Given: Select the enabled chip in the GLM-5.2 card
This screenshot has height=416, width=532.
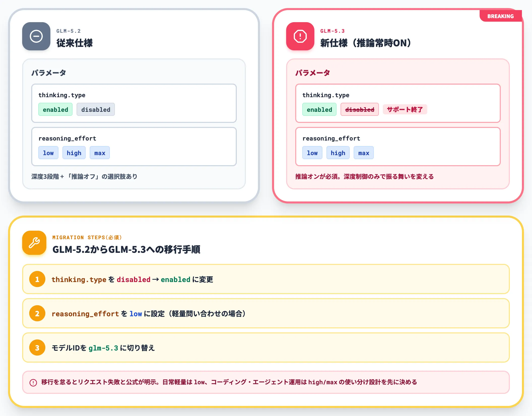Looking at the screenshot, I should 55,109.
